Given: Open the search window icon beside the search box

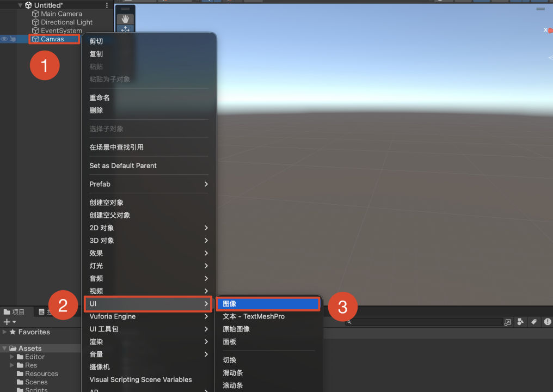Looking at the screenshot, I should coord(508,322).
